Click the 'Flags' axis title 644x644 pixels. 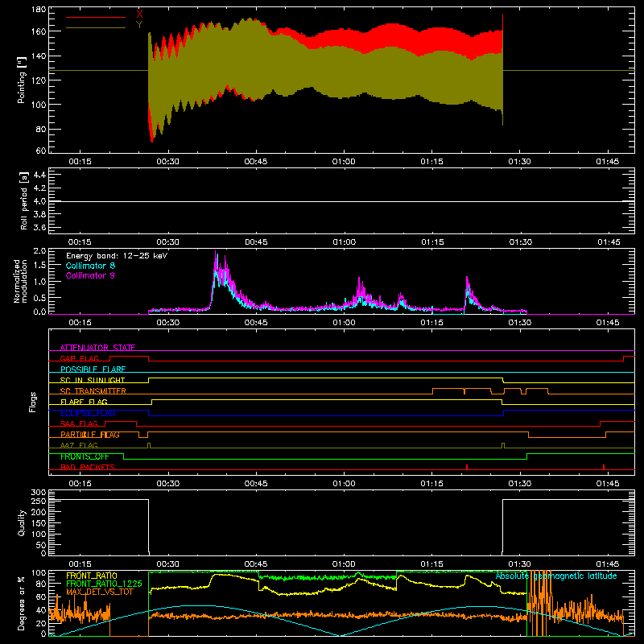pos(33,402)
